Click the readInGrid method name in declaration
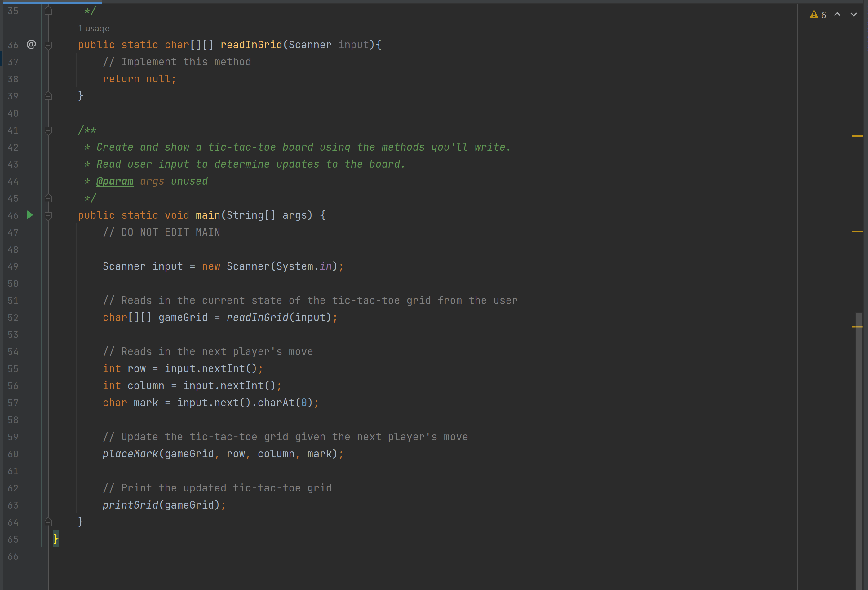 click(251, 45)
